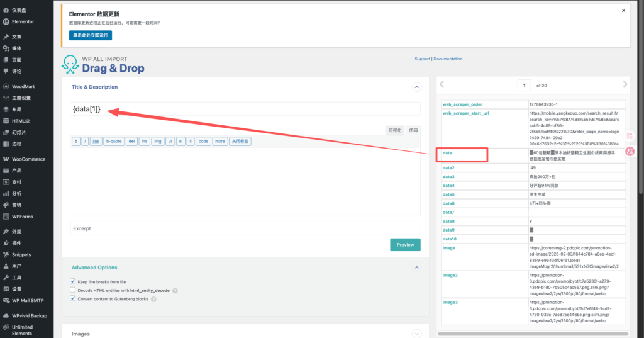644x338 pixels.
Task: Click the 关闭标签 close tags button
Action: (x=240, y=142)
